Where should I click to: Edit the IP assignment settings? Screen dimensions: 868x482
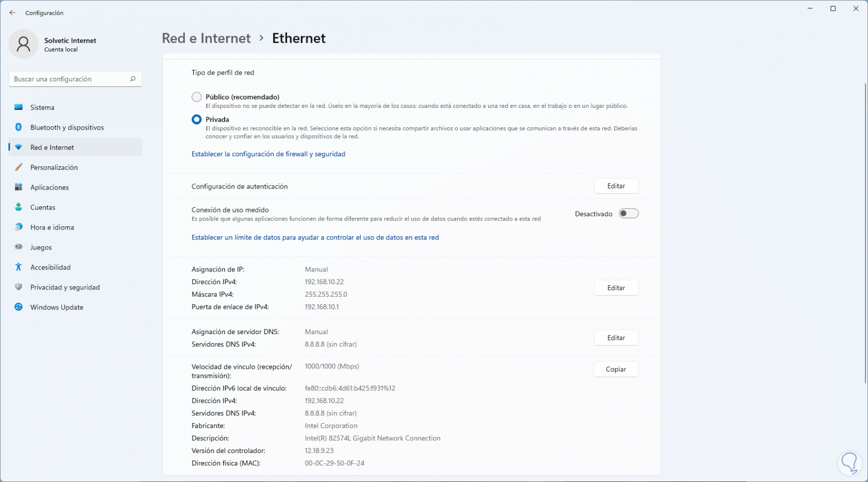click(616, 288)
